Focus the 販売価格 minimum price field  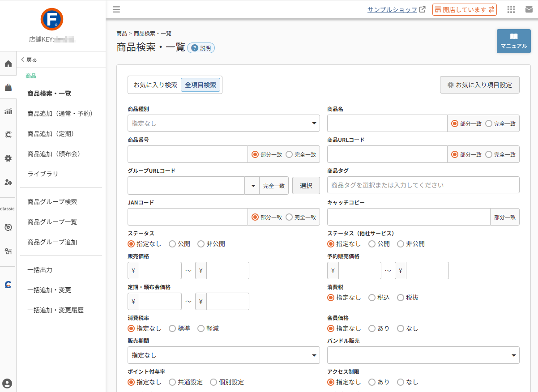(160, 271)
